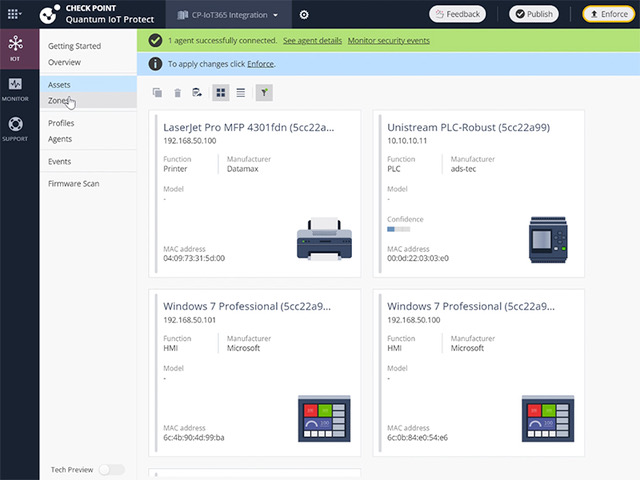Open the asset filter panel
Screen dimensions: 640x480
[264, 93]
